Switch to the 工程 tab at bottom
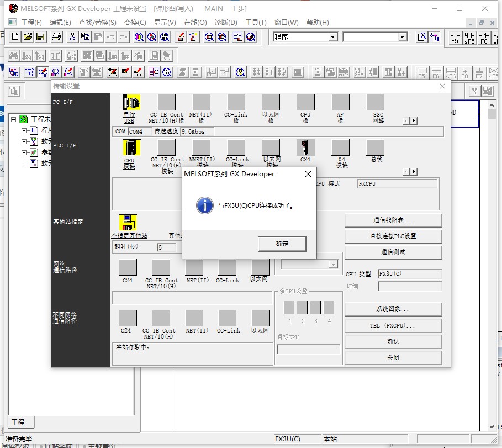 click(x=21, y=422)
